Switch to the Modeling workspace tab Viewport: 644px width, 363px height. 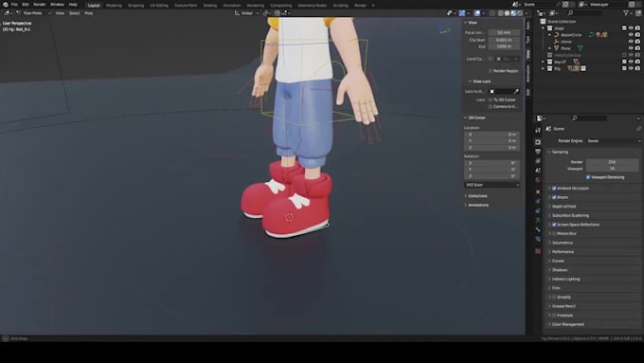point(114,6)
